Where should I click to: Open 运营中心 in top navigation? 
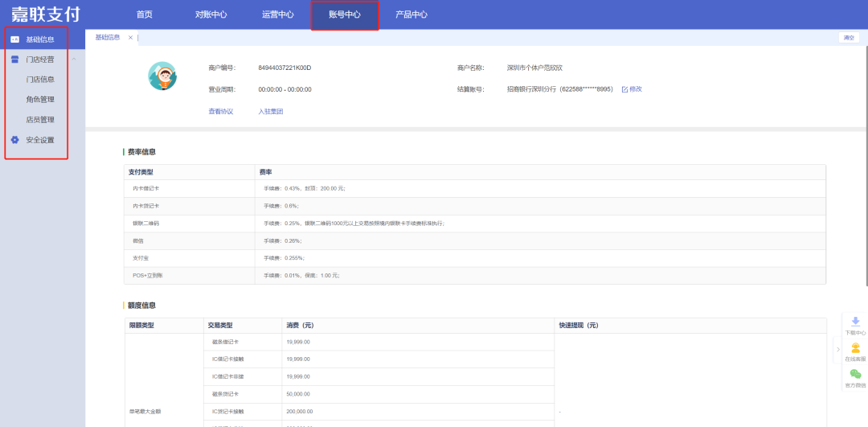[x=278, y=15]
